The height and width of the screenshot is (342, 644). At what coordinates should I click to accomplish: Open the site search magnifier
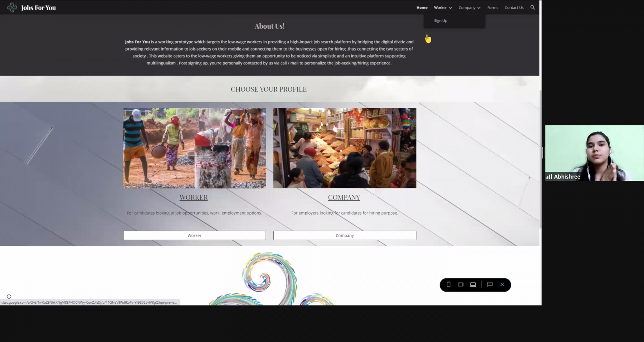pyautogui.click(x=532, y=8)
